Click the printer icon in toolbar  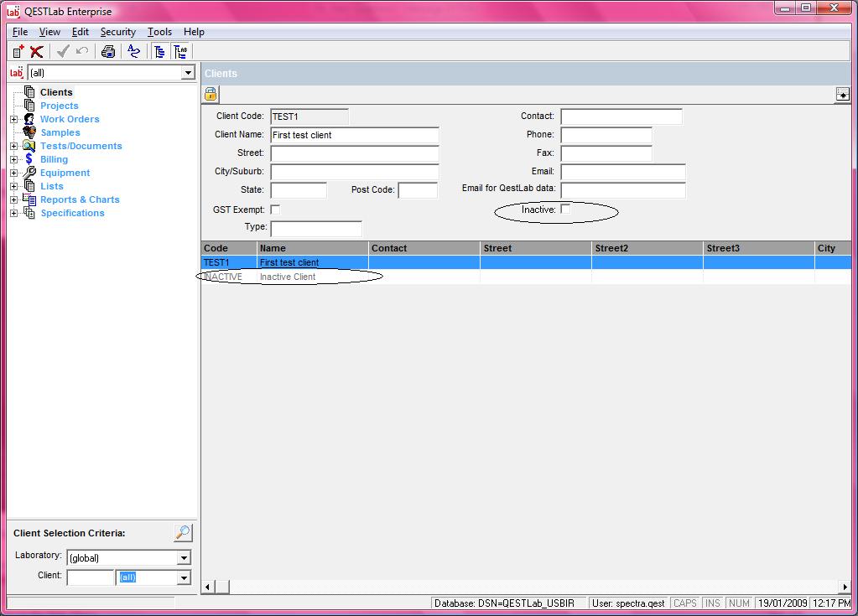(108, 52)
